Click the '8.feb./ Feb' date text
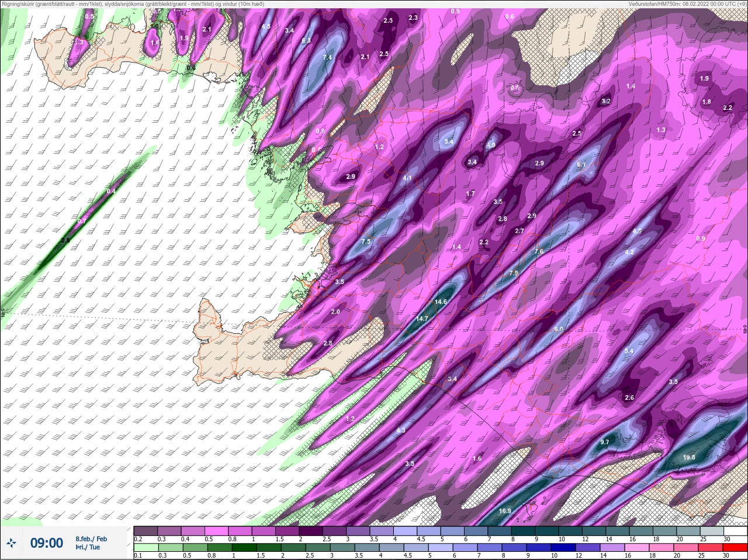Viewport: 748px width, 560px height. (91, 538)
